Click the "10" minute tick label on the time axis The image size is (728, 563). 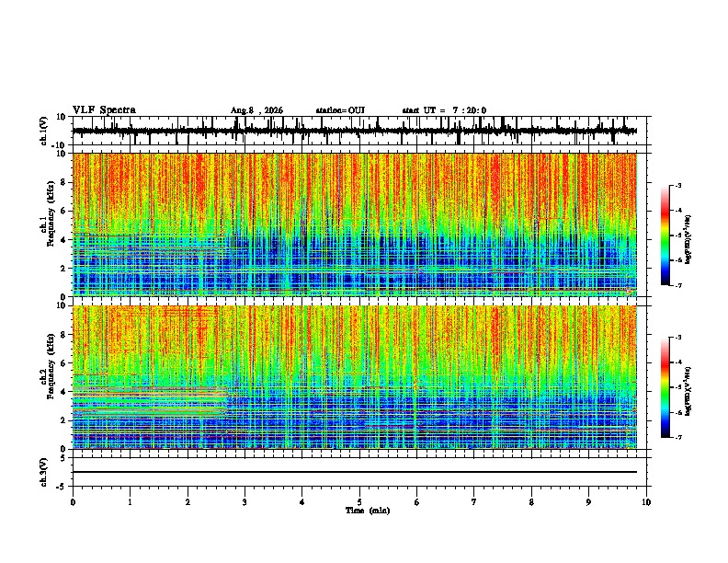[x=646, y=502]
